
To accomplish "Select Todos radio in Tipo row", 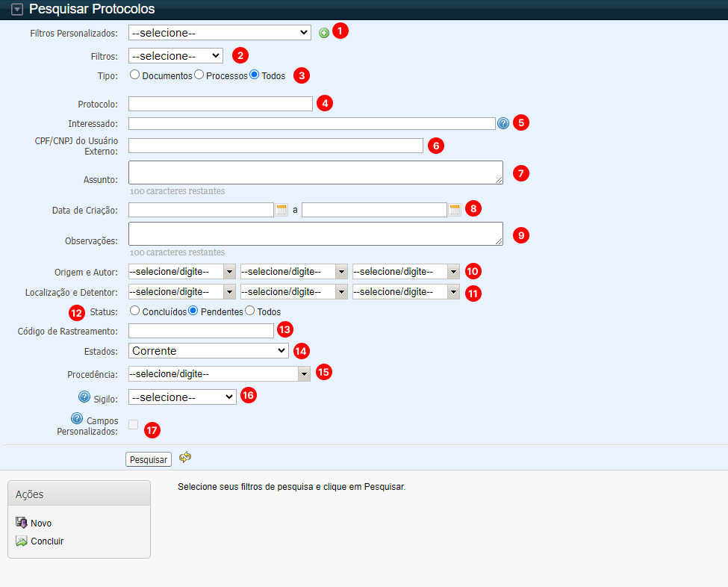I will pos(254,75).
